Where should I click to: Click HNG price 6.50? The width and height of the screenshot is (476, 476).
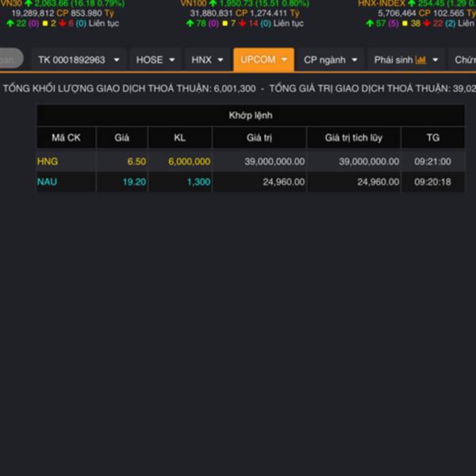(x=136, y=161)
